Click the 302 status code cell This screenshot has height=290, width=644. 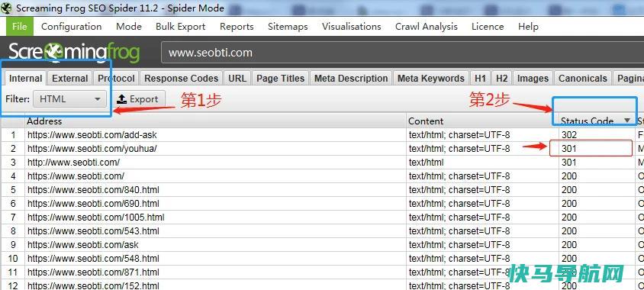(597, 135)
